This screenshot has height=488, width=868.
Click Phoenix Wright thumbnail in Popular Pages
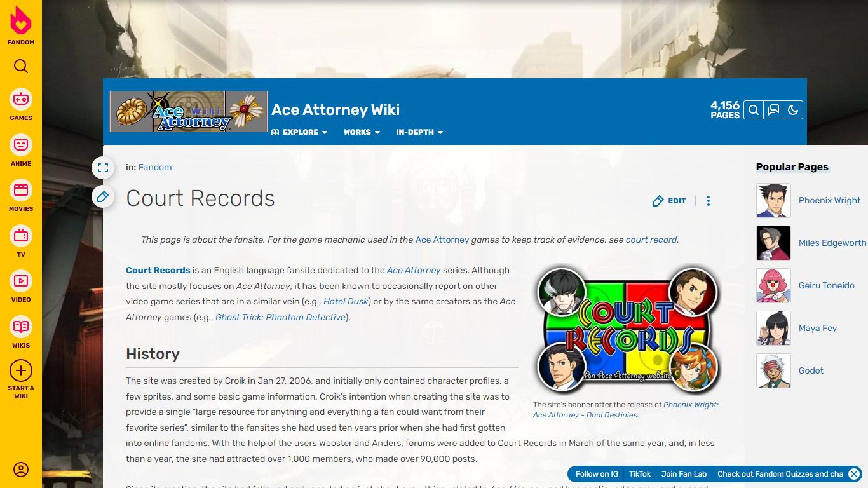[x=773, y=200]
